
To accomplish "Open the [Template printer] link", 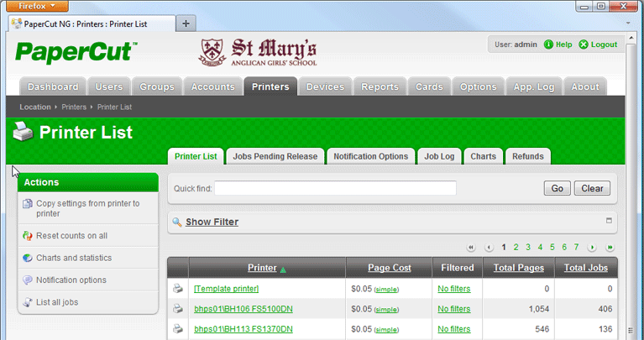I will click(x=227, y=289).
